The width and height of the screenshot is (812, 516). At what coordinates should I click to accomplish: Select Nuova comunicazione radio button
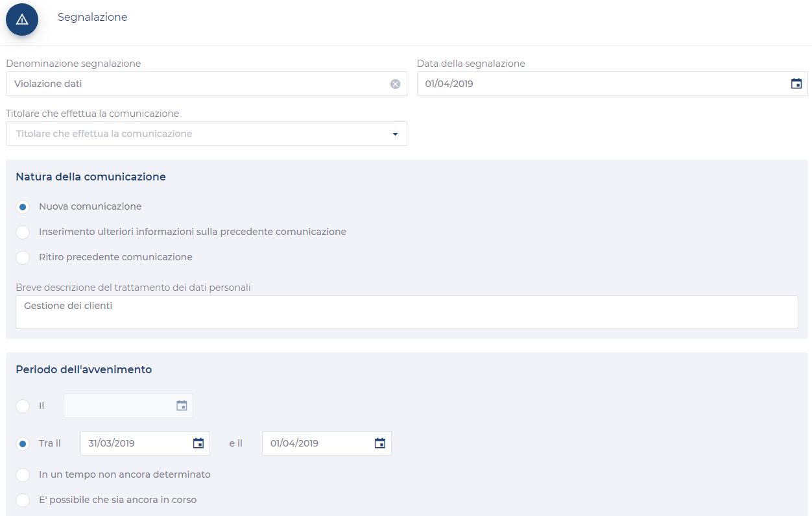(23, 207)
